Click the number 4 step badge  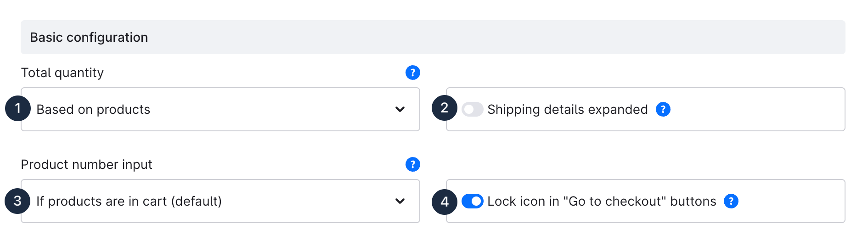[x=444, y=202]
